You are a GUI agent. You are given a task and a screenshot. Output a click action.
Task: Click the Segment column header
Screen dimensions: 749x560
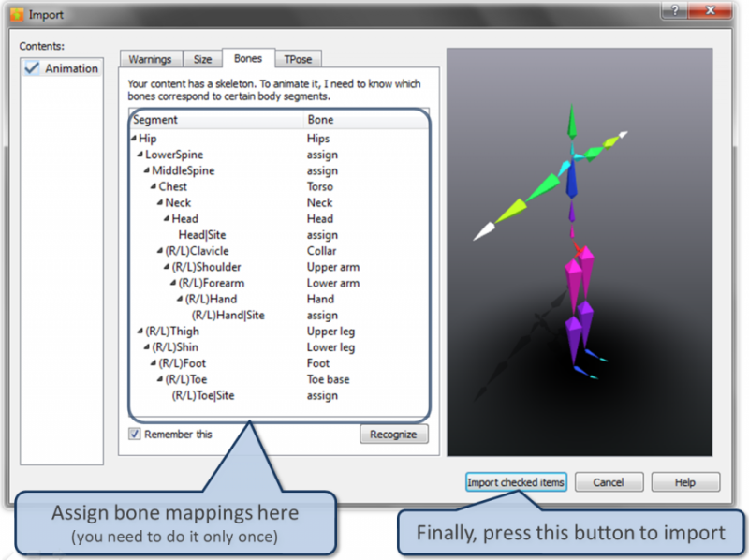click(217, 120)
